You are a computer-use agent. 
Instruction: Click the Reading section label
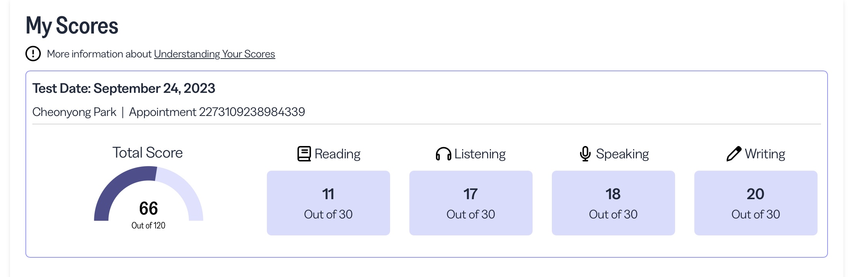click(337, 154)
